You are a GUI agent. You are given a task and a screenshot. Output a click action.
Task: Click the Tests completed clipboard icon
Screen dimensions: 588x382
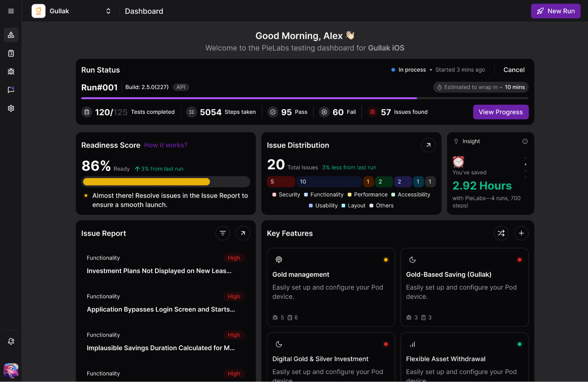(87, 112)
